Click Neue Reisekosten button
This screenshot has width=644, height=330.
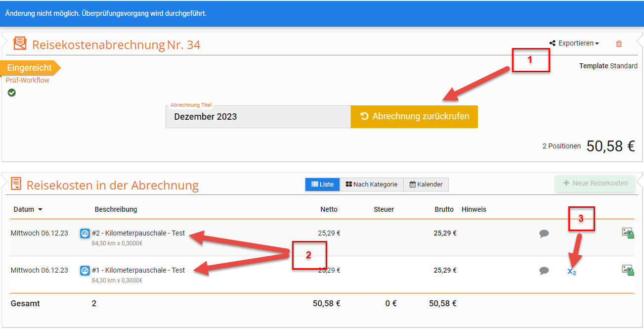(x=595, y=183)
